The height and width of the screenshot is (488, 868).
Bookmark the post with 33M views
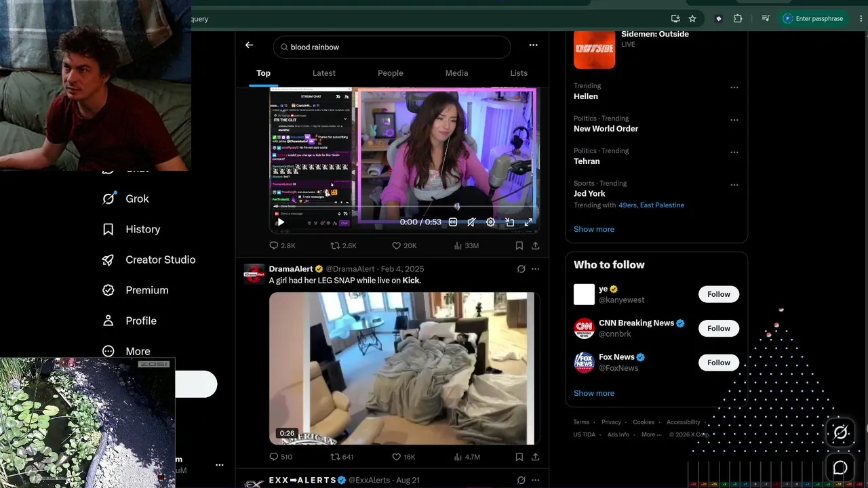click(x=519, y=245)
